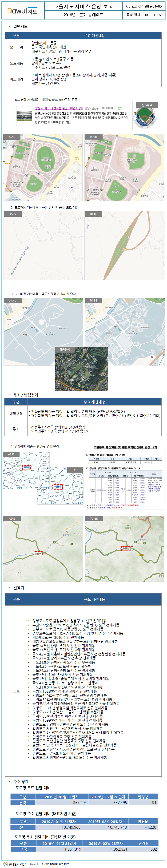
Task: Click the 도로 row label in the 길찾기 table
Action: point(16,691)
